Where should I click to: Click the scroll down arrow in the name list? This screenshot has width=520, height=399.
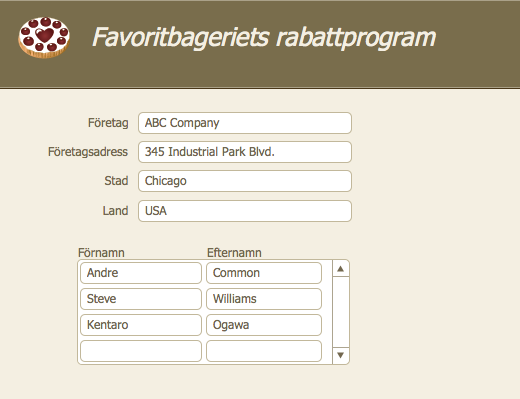pyautogui.click(x=340, y=355)
